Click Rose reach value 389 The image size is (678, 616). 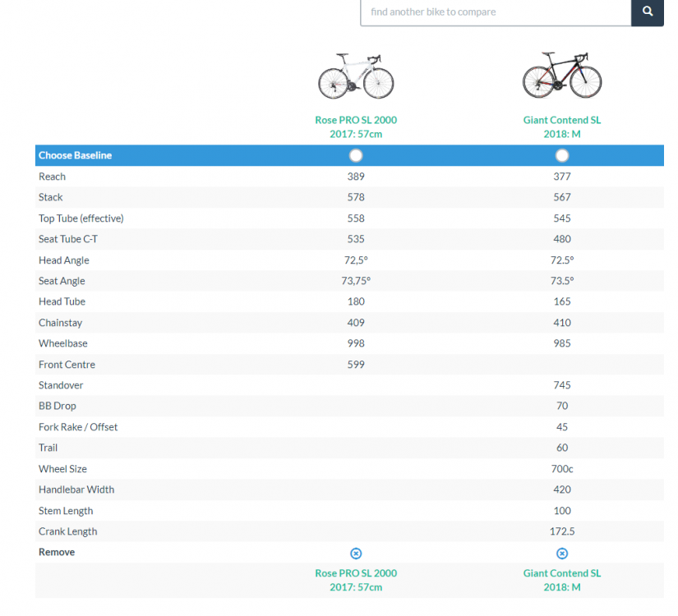(356, 177)
